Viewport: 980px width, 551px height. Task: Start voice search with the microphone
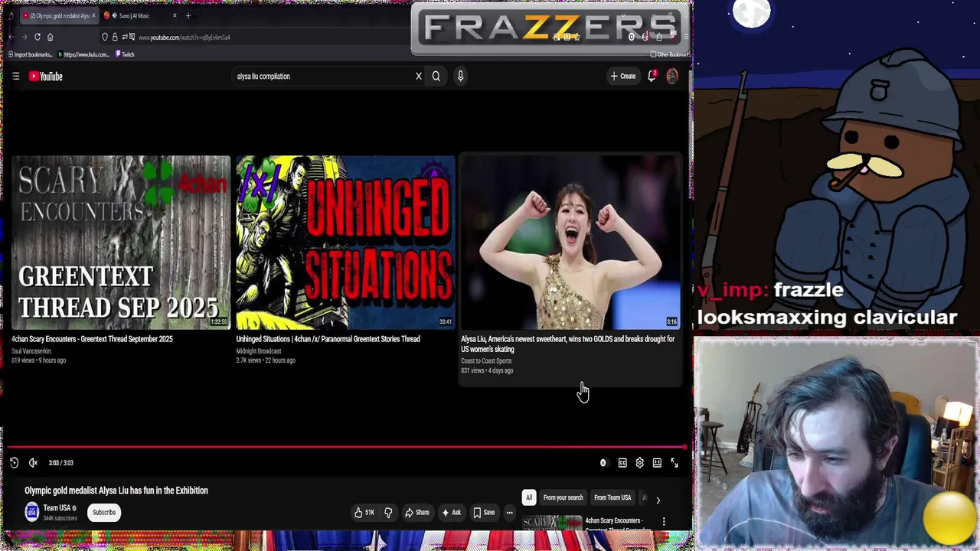tap(460, 76)
